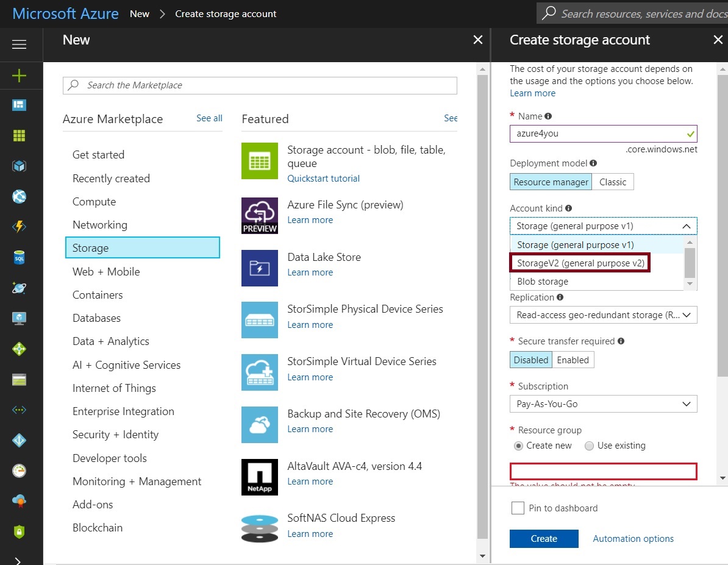Viewport: 728px width, 565px height.
Task: Open Resource groups cube icon
Action: 19,166
